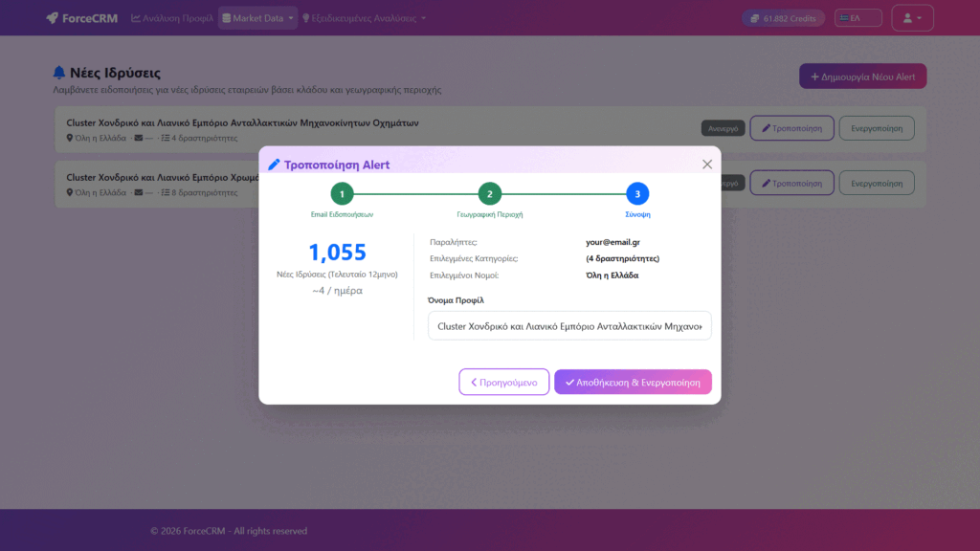Screen dimensions: 980x551
Task: Switch language with the ΕΛ flag selector
Action: point(857,18)
